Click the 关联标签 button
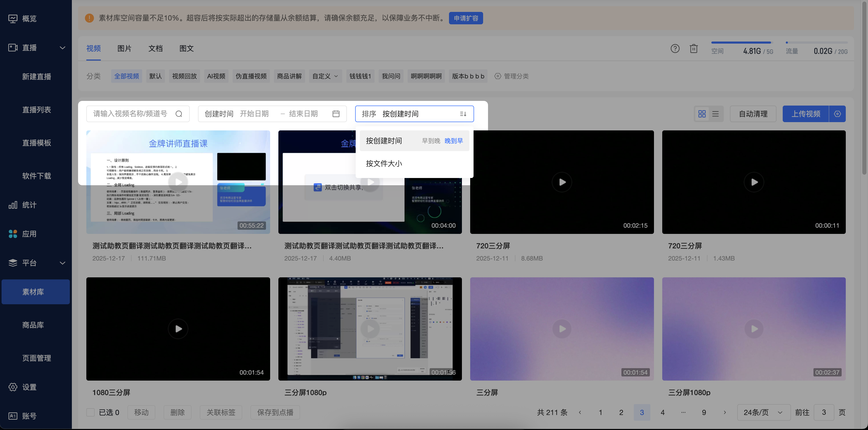Viewport: 868px width, 430px height. click(x=221, y=412)
